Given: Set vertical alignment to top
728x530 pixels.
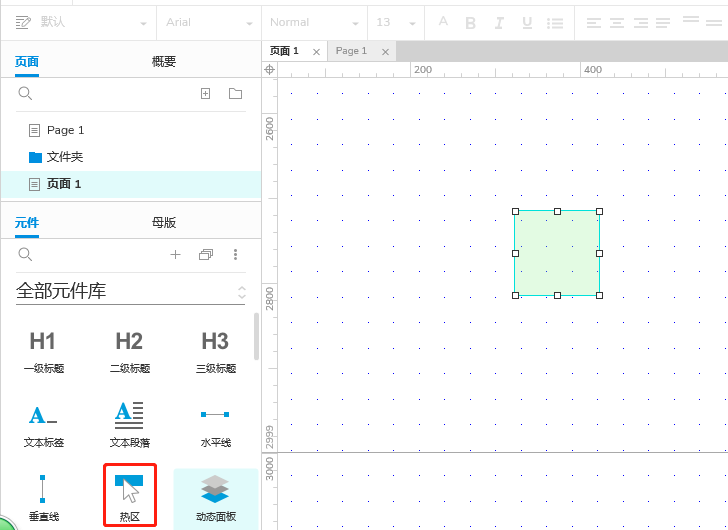Looking at the screenshot, I should click(x=691, y=19).
